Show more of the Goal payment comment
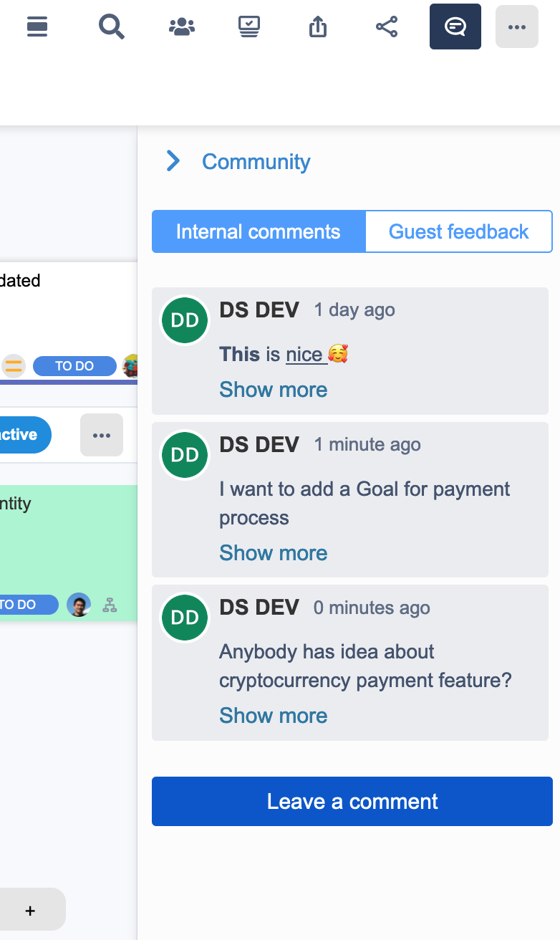The height and width of the screenshot is (940, 560). click(273, 553)
